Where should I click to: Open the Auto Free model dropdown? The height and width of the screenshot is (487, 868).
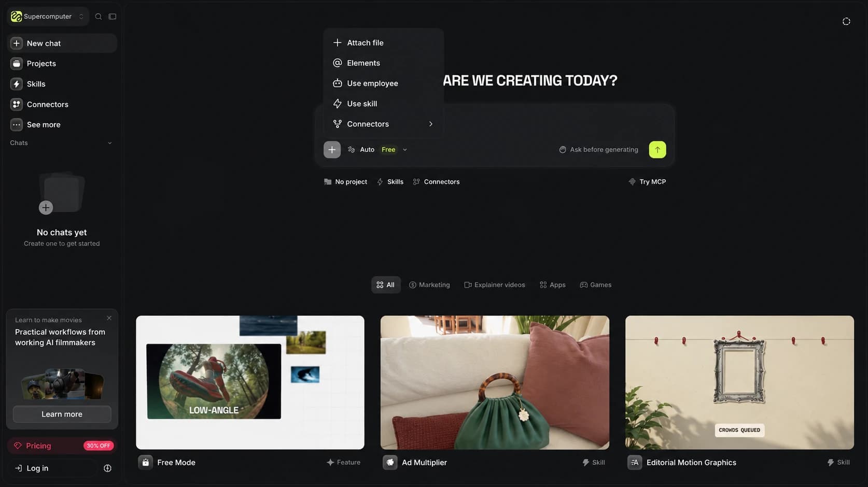tap(377, 150)
